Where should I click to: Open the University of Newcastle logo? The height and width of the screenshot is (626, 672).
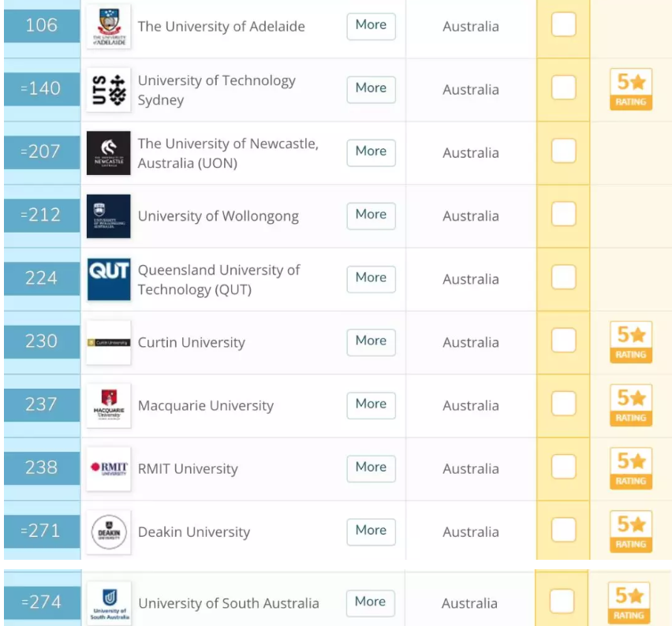[x=108, y=153]
